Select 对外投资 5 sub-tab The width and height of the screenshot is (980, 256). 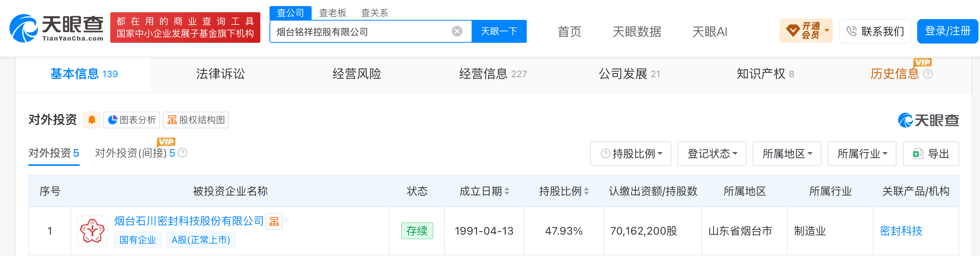54,153
